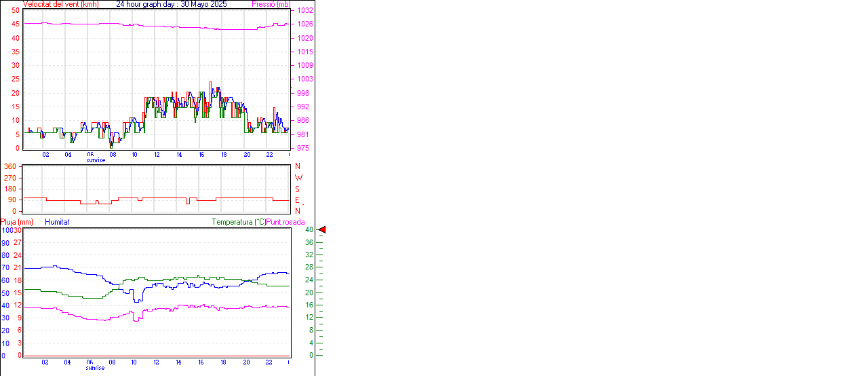Screen dimensions: 868x376
Task: Click the sunrise marker under the bottom chart
Action: 96,367
